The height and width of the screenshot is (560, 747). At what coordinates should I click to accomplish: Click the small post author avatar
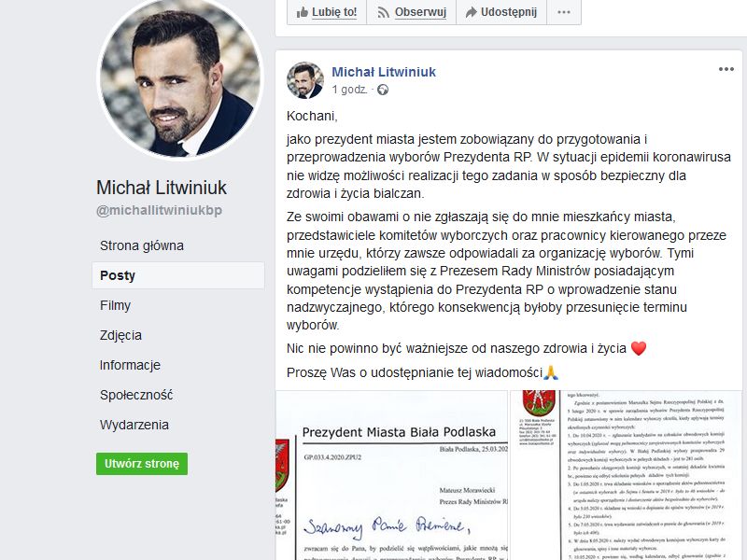305,80
